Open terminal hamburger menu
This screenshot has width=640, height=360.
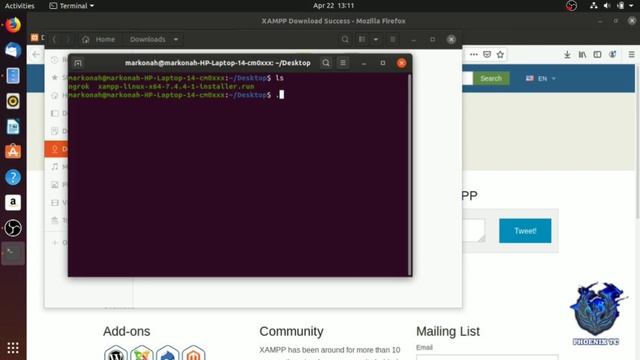(343, 63)
